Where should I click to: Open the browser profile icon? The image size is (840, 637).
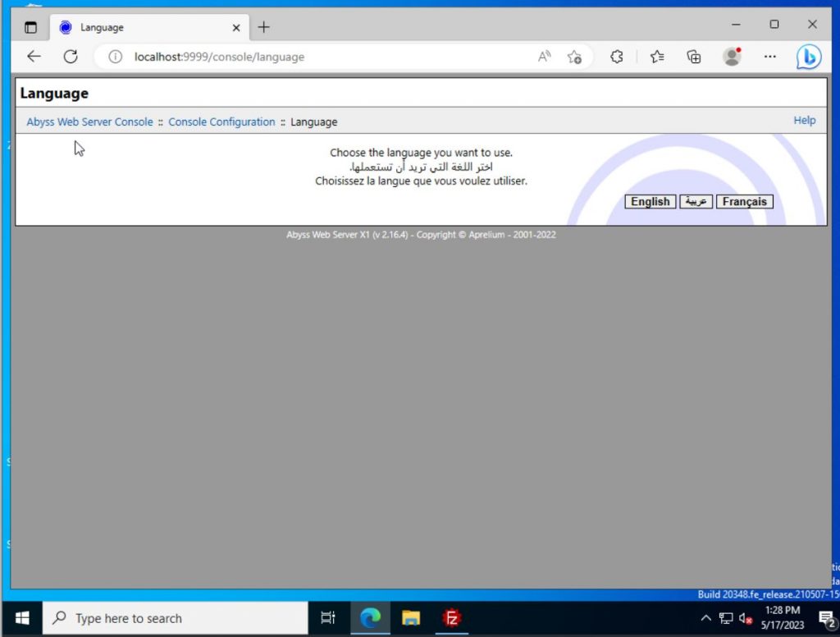tap(732, 57)
